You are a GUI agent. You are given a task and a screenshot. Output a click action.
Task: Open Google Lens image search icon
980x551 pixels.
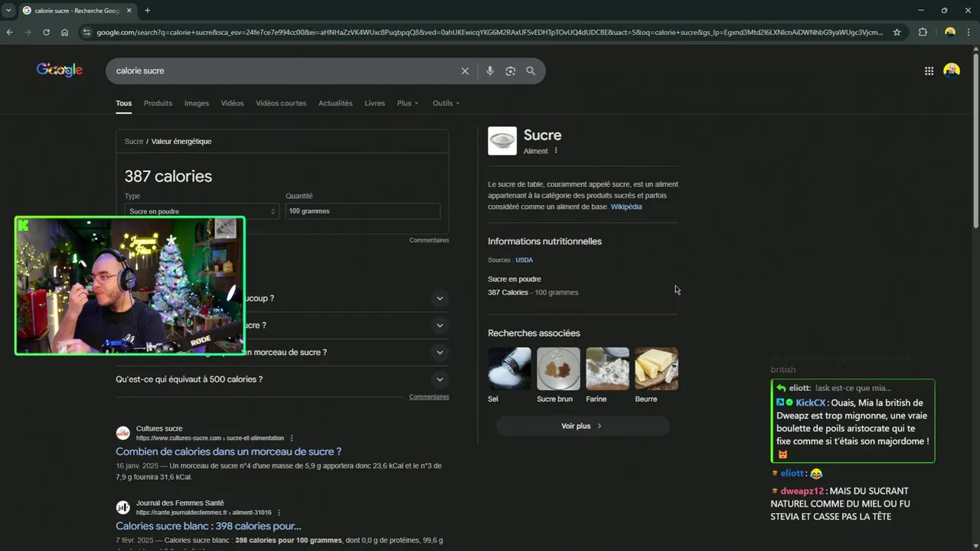(511, 71)
